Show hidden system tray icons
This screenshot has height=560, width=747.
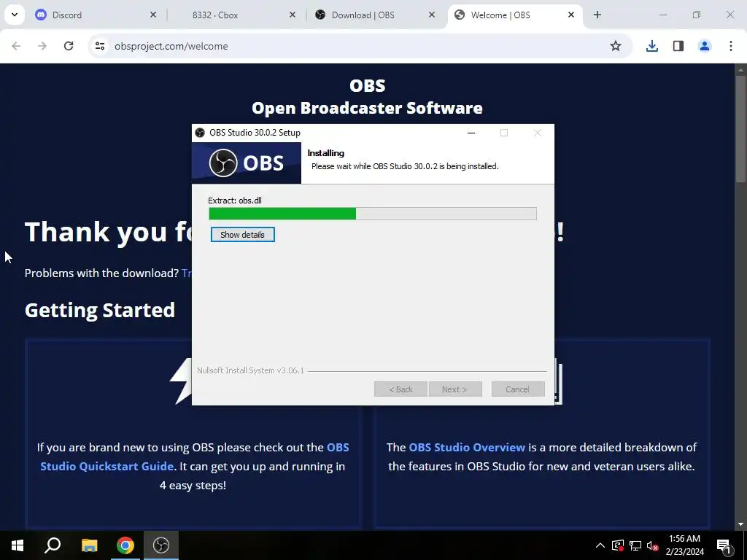[x=600, y=545]
